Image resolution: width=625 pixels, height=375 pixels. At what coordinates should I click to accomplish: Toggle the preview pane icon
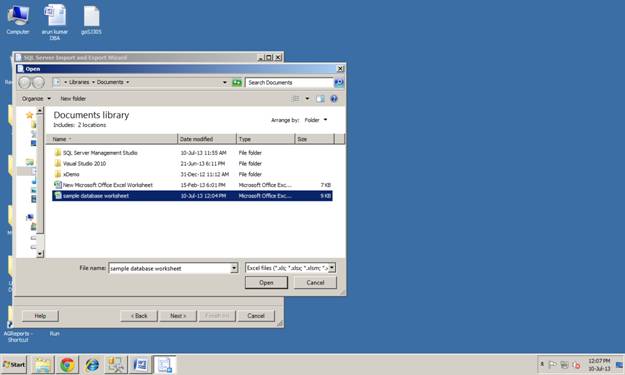[320, 98]
